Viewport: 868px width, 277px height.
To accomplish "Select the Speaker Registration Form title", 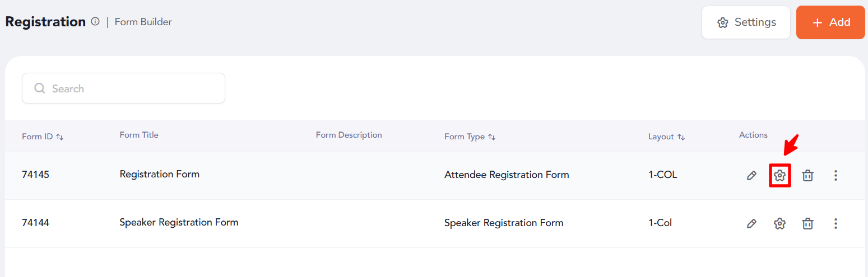I will click(x=179, y=222).
